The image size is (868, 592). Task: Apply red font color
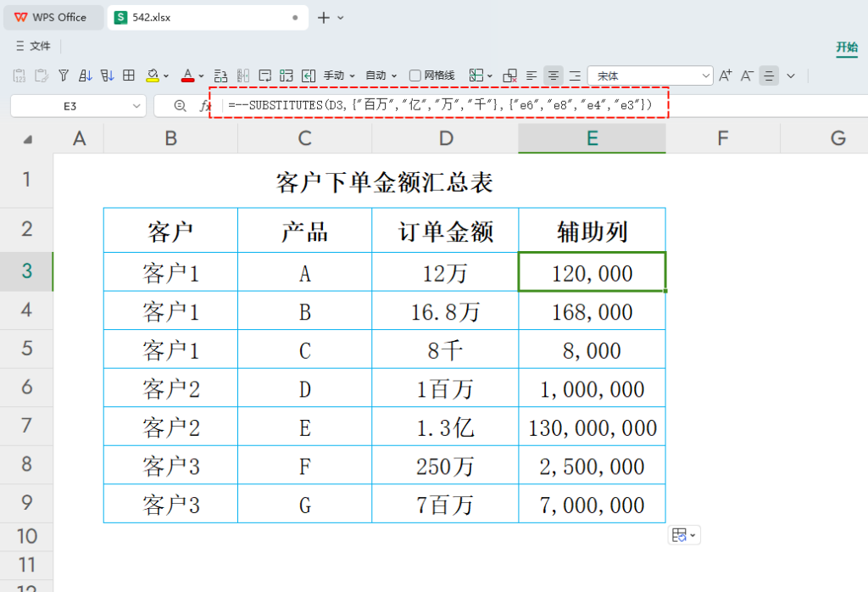tap(187, 75)
